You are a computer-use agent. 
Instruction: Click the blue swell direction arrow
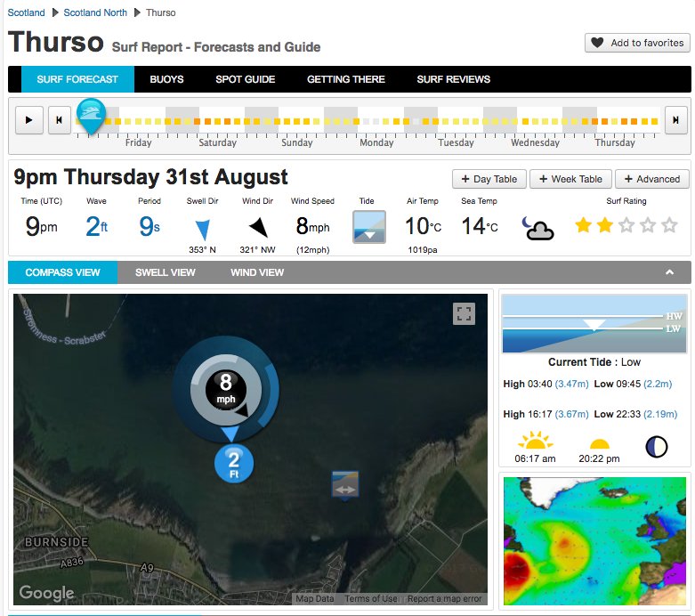click(203, 230)
